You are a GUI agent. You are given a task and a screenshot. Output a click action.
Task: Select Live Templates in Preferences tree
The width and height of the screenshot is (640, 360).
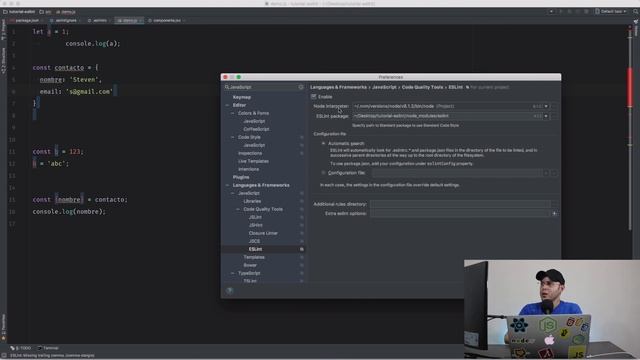pyautogui.click(x=253, y=161)
